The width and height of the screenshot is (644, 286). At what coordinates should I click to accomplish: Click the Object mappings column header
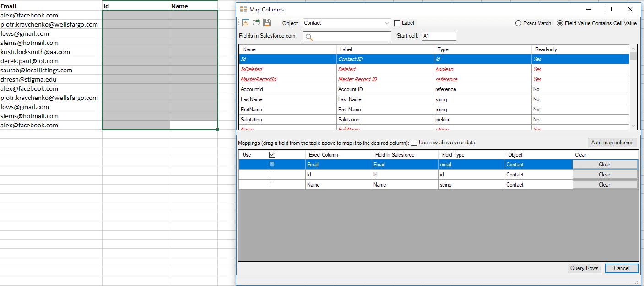538,155
